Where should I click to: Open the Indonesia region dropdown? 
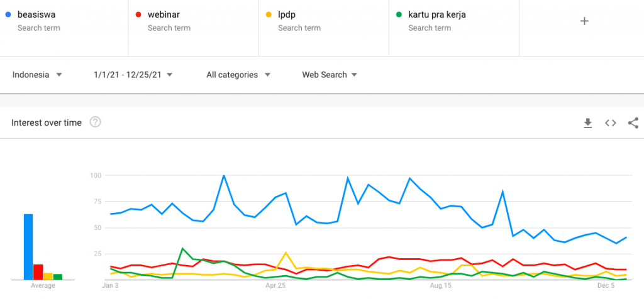pos(37,75)
